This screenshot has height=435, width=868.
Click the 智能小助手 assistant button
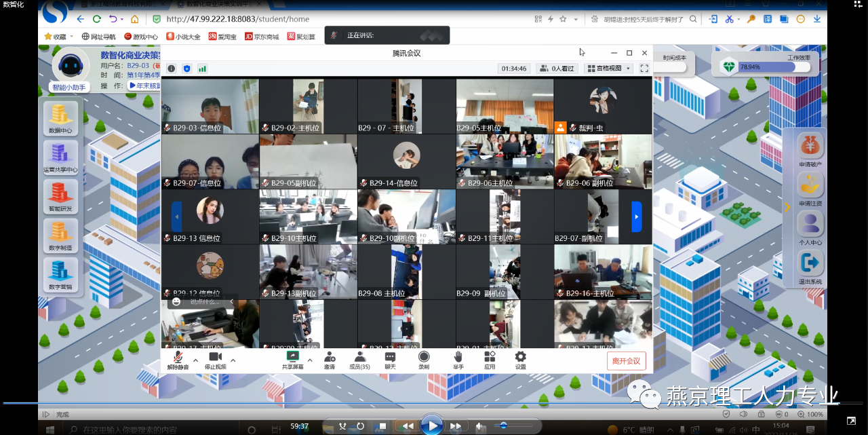[x=69, y=88]
